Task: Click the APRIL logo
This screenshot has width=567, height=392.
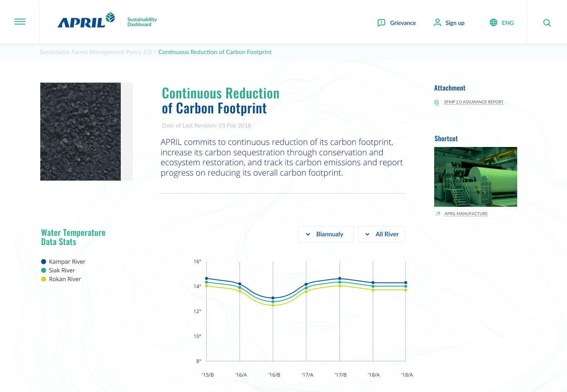Action: click(x=86, y=21)
